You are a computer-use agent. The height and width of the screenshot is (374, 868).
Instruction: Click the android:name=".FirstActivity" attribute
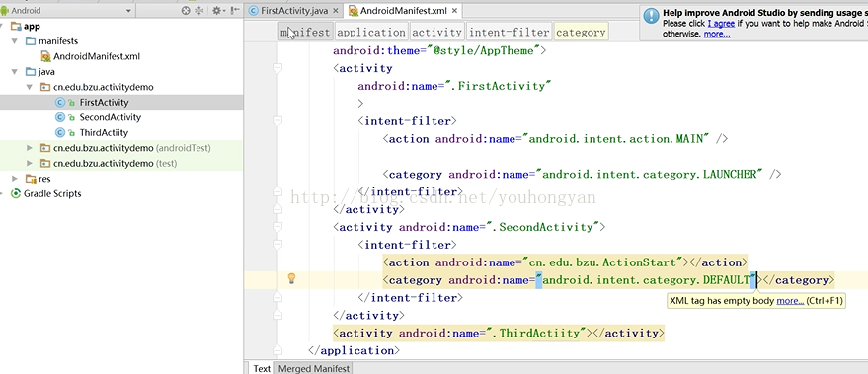pyautogui.click(x=454, y=86)
